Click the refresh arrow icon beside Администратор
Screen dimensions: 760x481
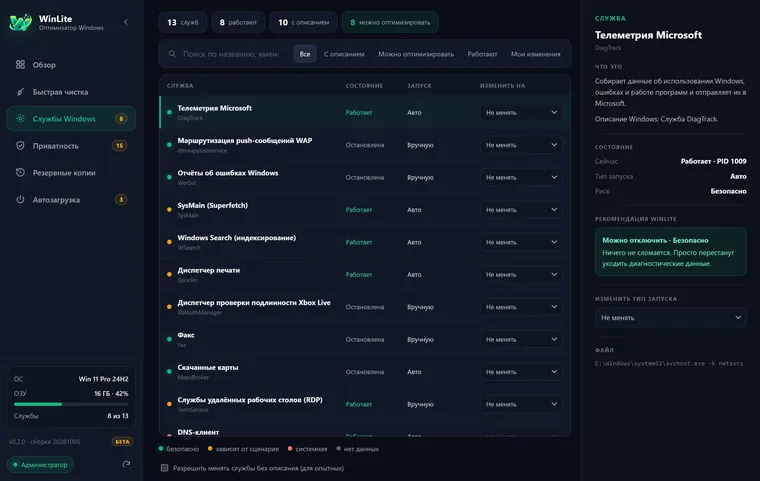(126, 464)
